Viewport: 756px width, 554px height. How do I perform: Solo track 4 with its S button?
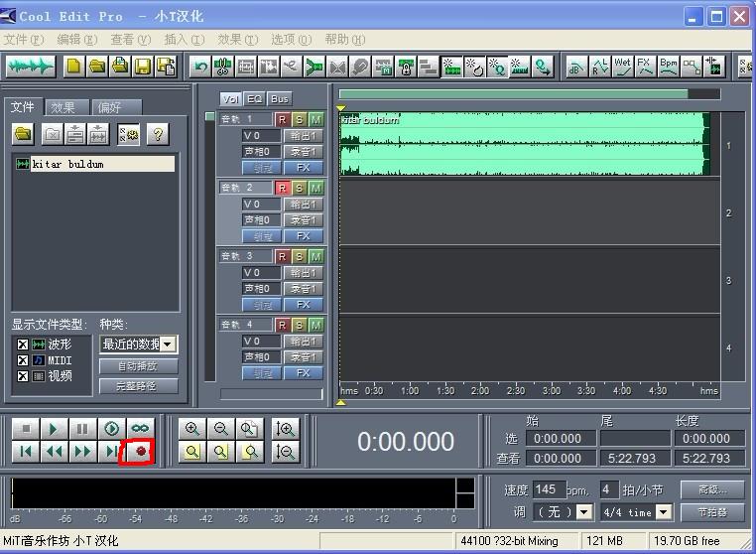coord(299,326)
